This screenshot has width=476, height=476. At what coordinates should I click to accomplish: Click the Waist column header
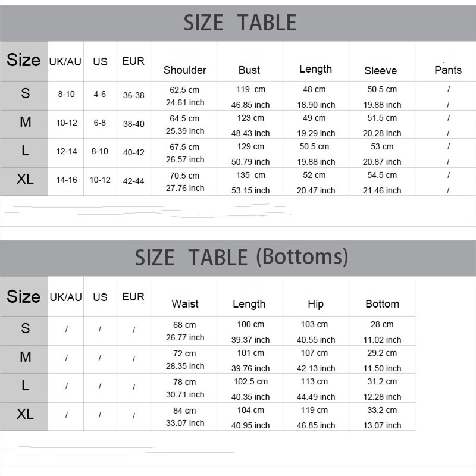[185, 304]
